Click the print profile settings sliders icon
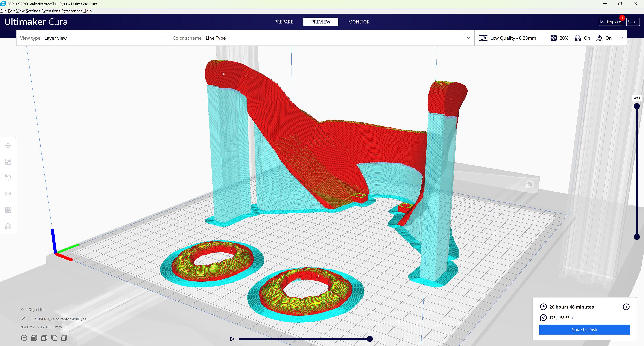This screenshot has width=644, height=346. point(483,38)
